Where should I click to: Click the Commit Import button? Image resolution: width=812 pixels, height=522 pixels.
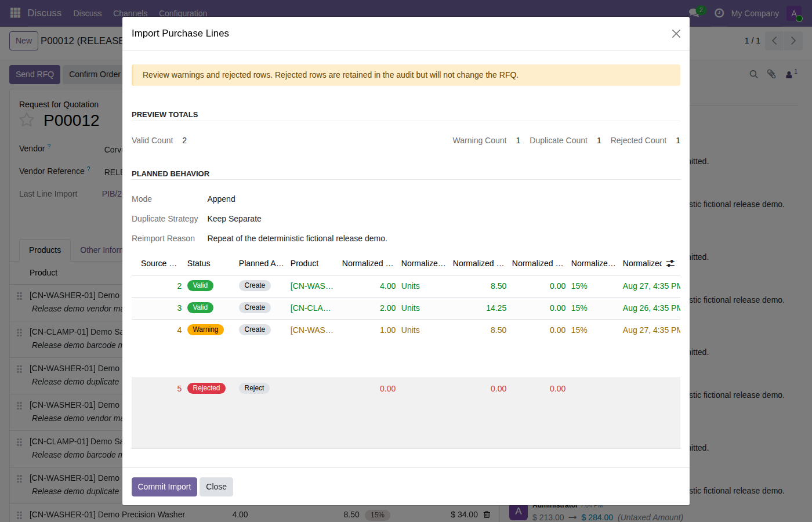[x=164, y=487]
